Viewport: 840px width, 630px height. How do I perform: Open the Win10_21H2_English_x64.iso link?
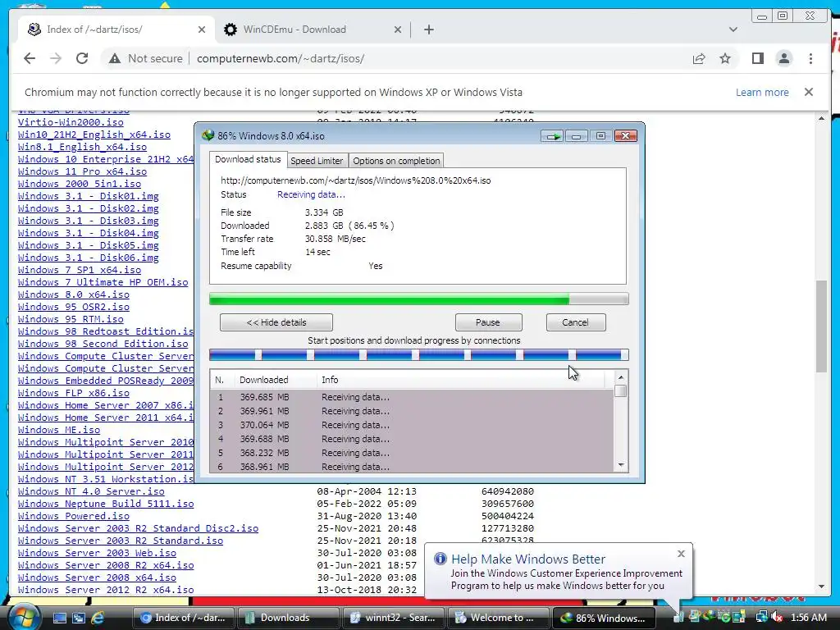(94, 135)
